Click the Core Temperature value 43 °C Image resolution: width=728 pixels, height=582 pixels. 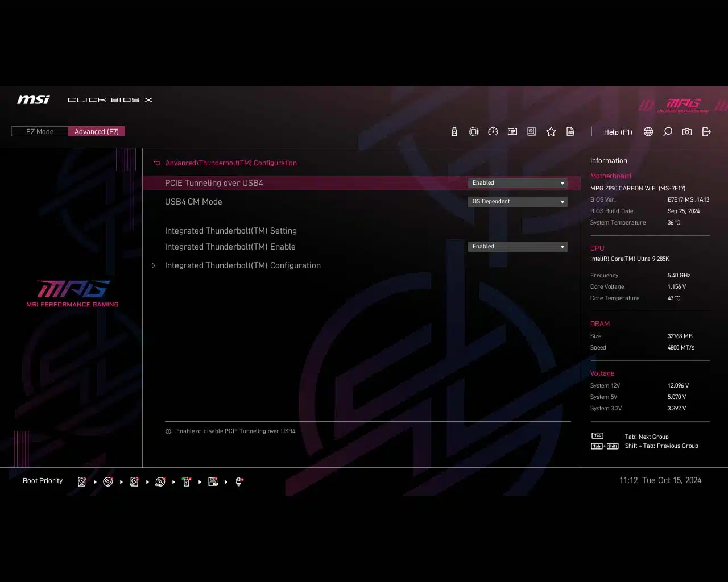pyautogui.click(x=674, y=298)
